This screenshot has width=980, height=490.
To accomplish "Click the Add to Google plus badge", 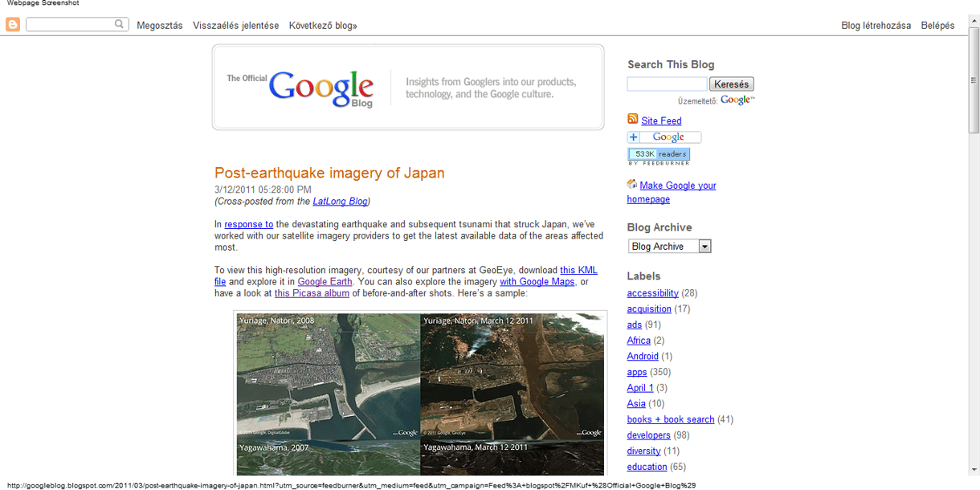I will coord(664,137).
